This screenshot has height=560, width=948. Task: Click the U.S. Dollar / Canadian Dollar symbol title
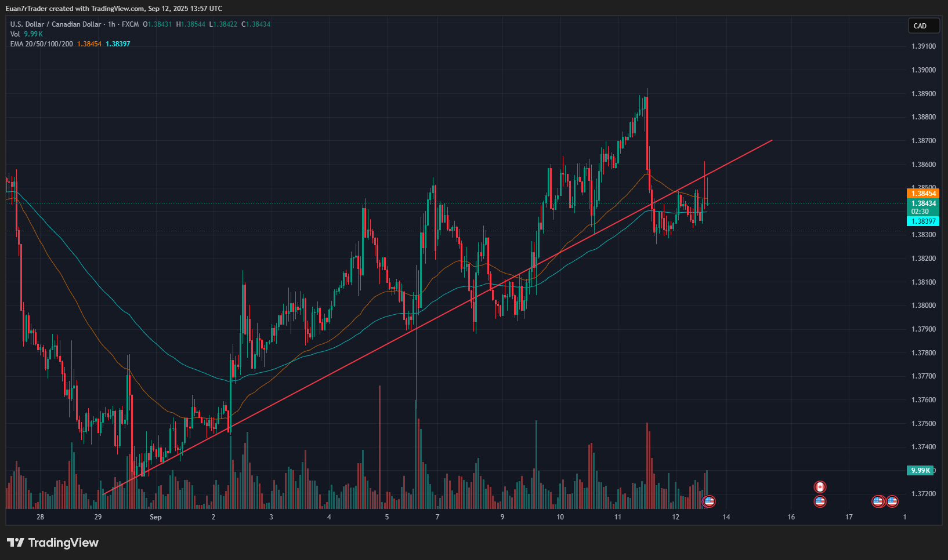[56, 24]
